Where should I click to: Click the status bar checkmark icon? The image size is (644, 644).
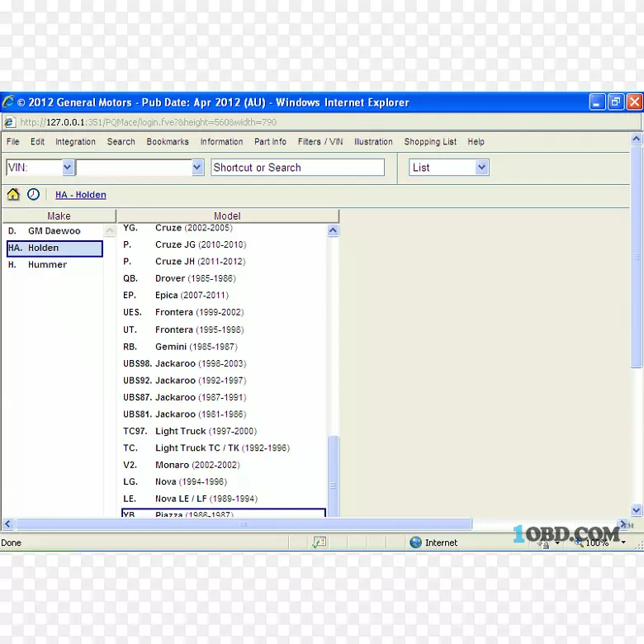[320, 542]
